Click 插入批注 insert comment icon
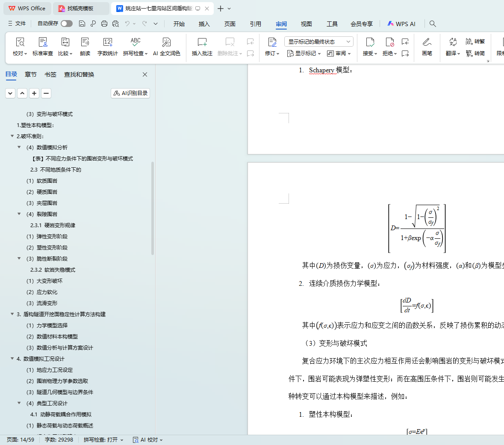This screenshot has width=504, height=445. (x=202, y=42)
